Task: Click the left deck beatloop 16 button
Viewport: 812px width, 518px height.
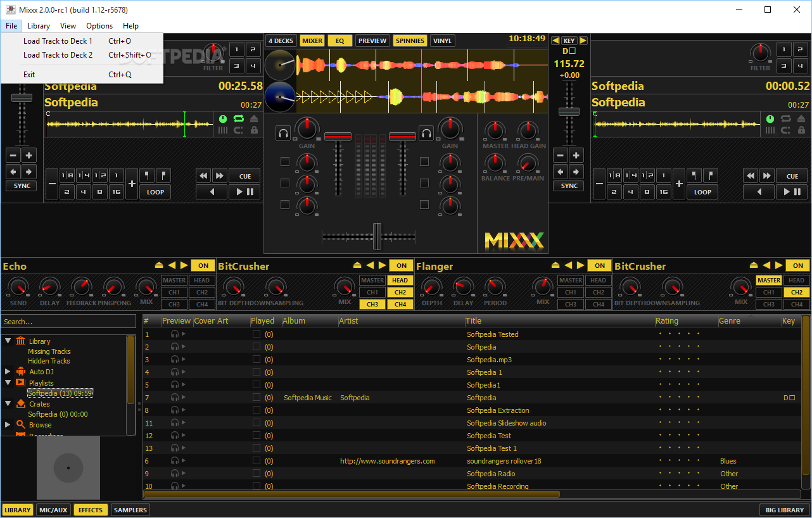Action: 116,192
